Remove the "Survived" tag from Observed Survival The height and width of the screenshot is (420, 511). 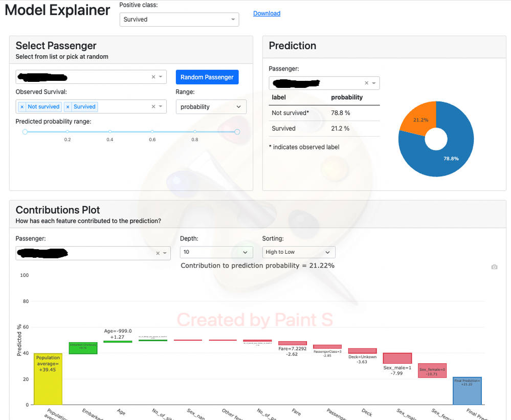pos(68,107)
